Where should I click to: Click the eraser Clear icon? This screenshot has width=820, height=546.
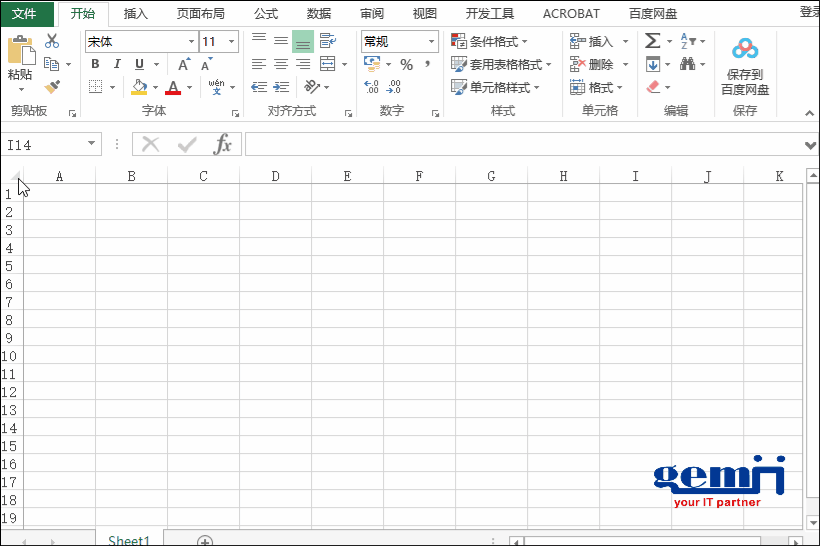[653, 87]
